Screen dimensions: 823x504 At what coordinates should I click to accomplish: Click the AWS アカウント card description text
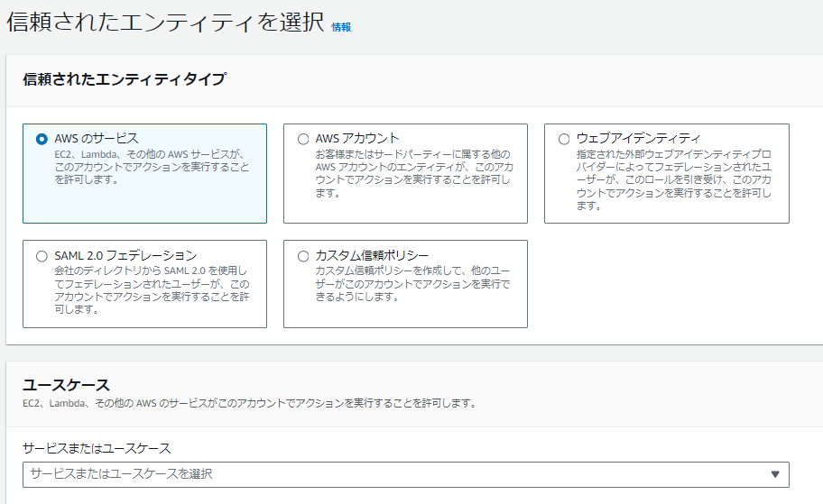tap(414, 174)
